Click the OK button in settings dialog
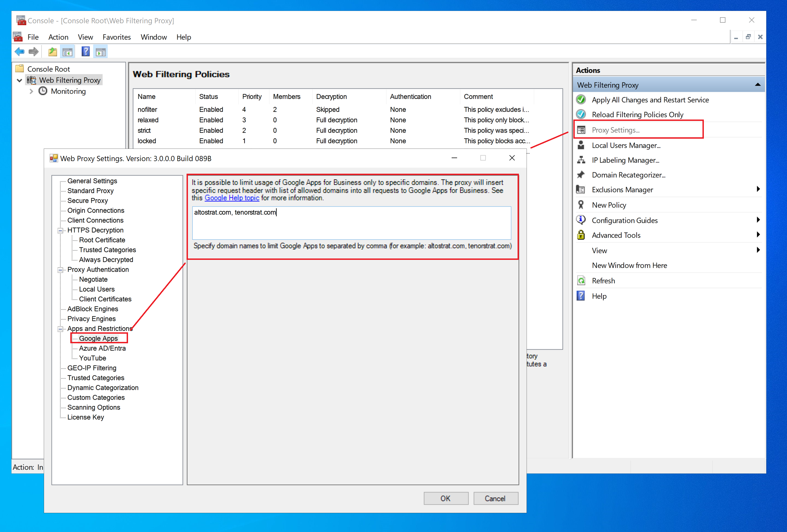787x532 pixels. (x=446, y=498)
